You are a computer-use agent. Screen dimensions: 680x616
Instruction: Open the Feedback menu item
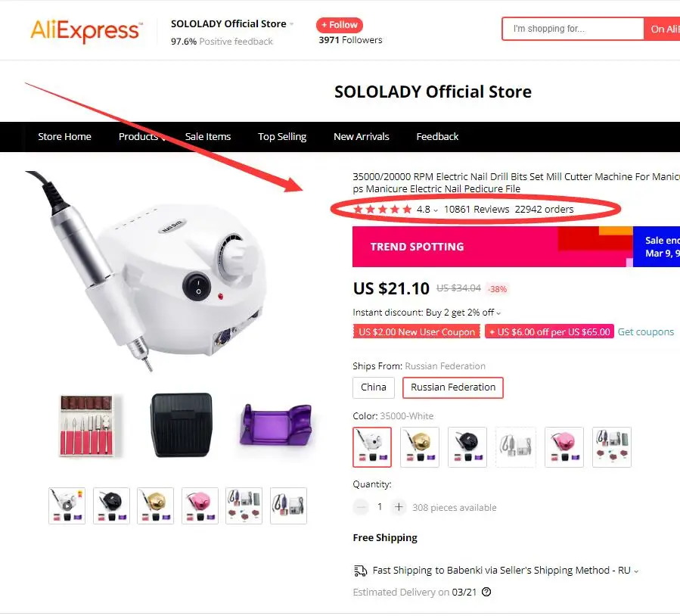(437, 137)
